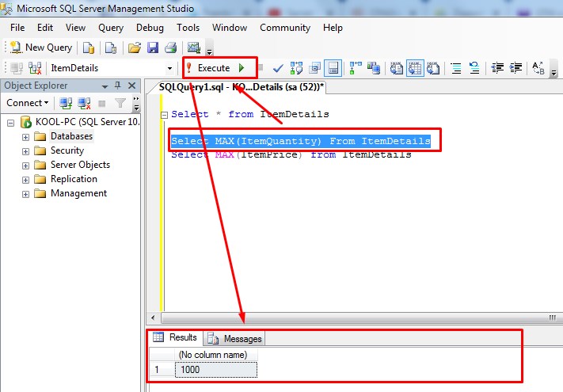Switch output to Results to File
Viewport: 563px width, 392px height.
coord(433,68)
